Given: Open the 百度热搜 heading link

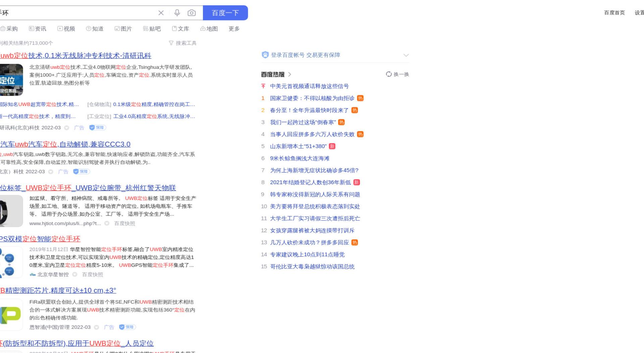Looking at the screenshot, I should (x=273, y=74).
